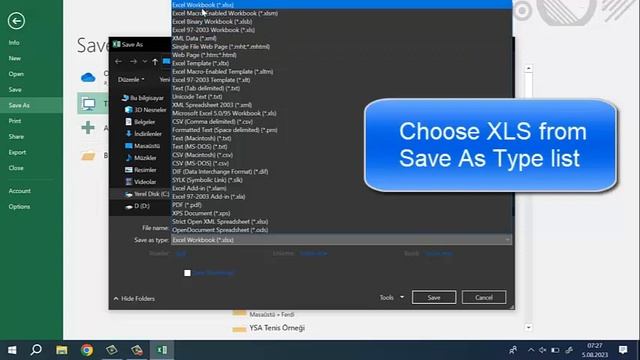
Task: Open the Print page
Action: pyautogui.click(x=15, y=121)
